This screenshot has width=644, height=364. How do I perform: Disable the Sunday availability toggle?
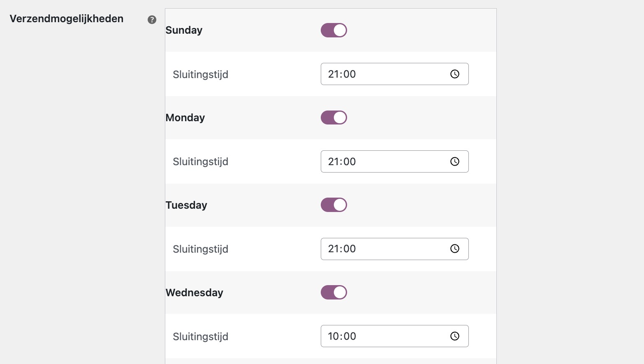click(334, 30)
